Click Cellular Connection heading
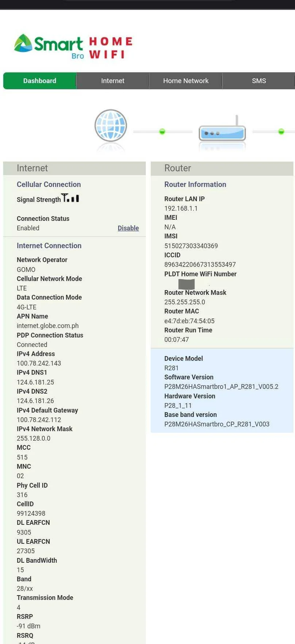The width and height of the screenshot is (295, 644). [x=49, y=184]
